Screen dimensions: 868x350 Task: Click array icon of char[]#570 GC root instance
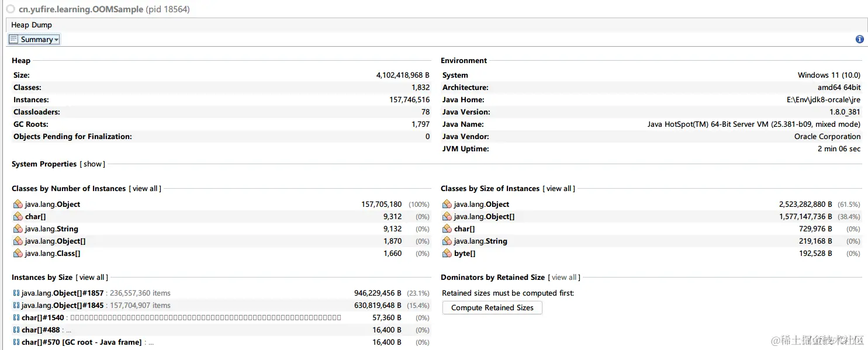tap(16, 342)
